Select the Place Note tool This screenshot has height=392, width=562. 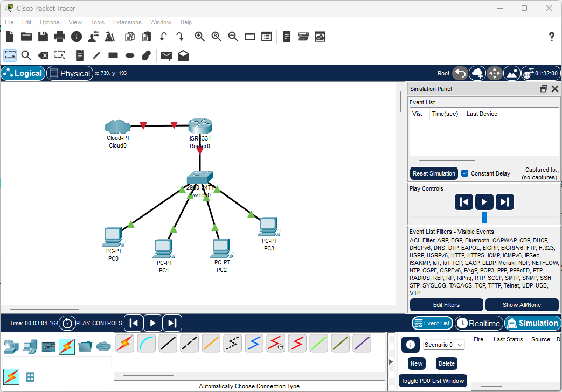tap(80, 55)
